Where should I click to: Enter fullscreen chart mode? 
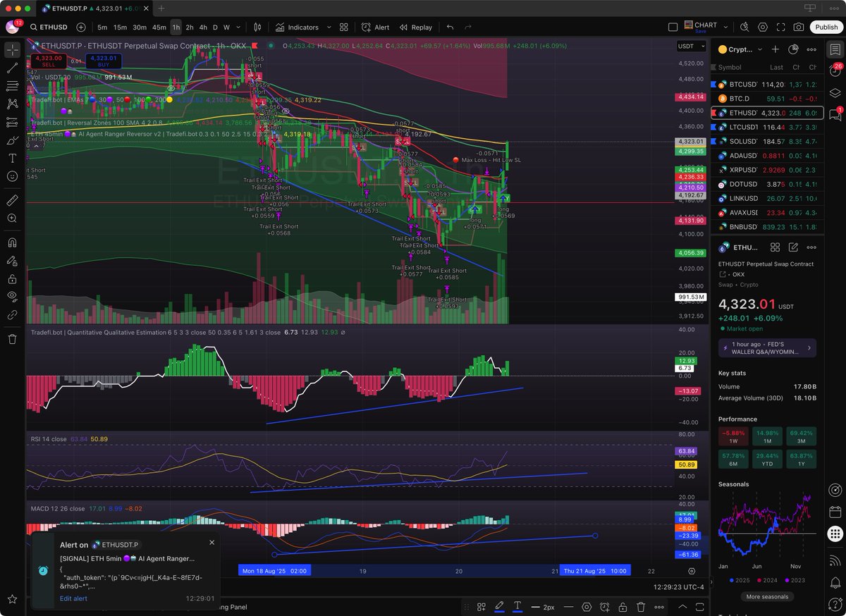[x=780, y=27]
